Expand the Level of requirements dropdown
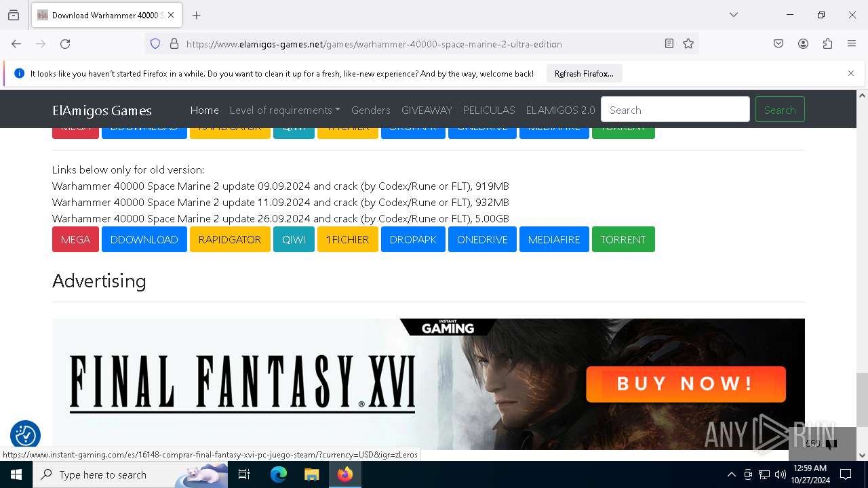The image size is (868, 488). (x=285, y=110)
